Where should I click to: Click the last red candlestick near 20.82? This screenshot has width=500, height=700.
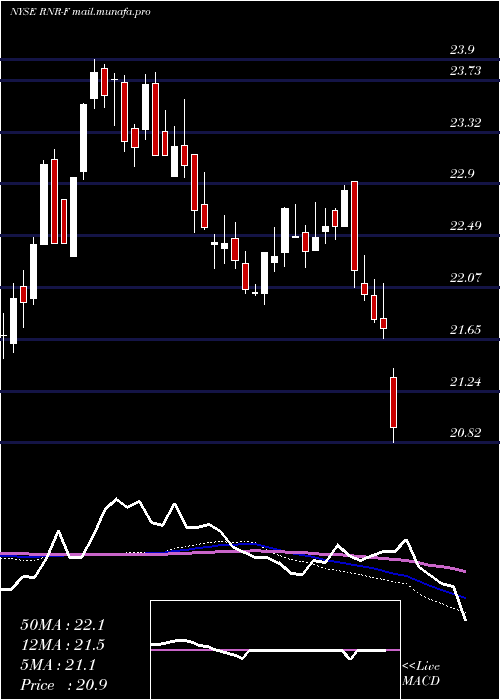393,403
